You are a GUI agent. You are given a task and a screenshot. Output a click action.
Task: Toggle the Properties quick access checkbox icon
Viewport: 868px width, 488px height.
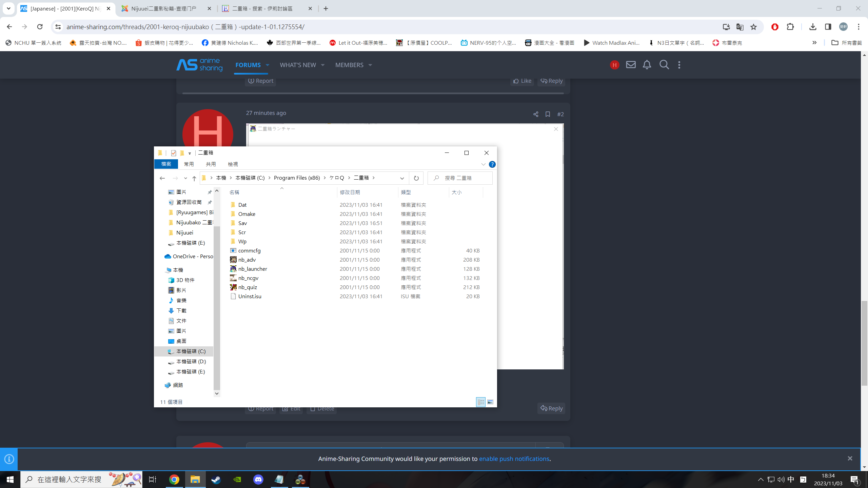tap(174, 153)
